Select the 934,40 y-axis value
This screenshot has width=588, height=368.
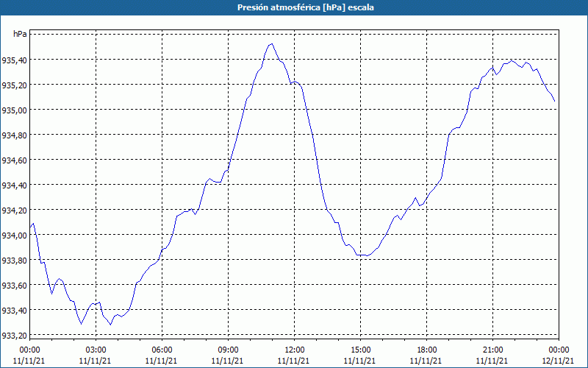pyautogui.click(x=14, y=185)
